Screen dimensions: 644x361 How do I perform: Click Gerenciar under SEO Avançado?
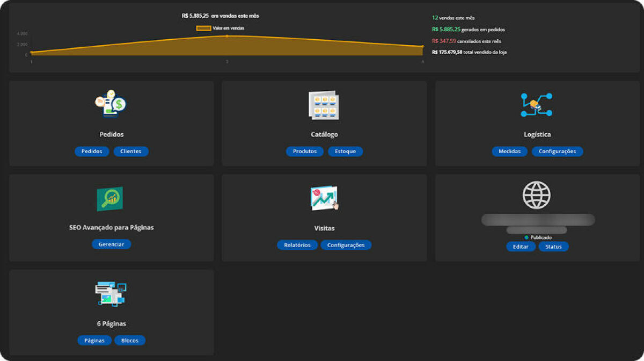(111, 244)
